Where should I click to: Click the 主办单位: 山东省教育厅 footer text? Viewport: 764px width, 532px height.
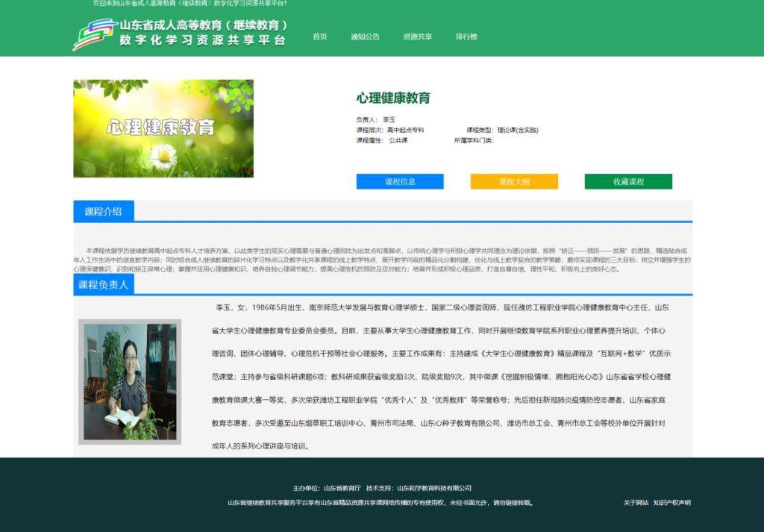(x=327, y=488)
